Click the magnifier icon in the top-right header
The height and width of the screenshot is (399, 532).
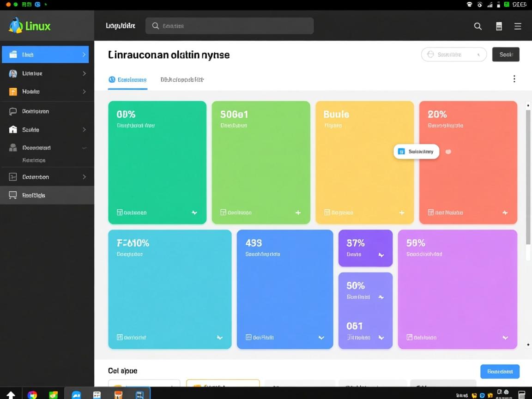pos(478,26)
